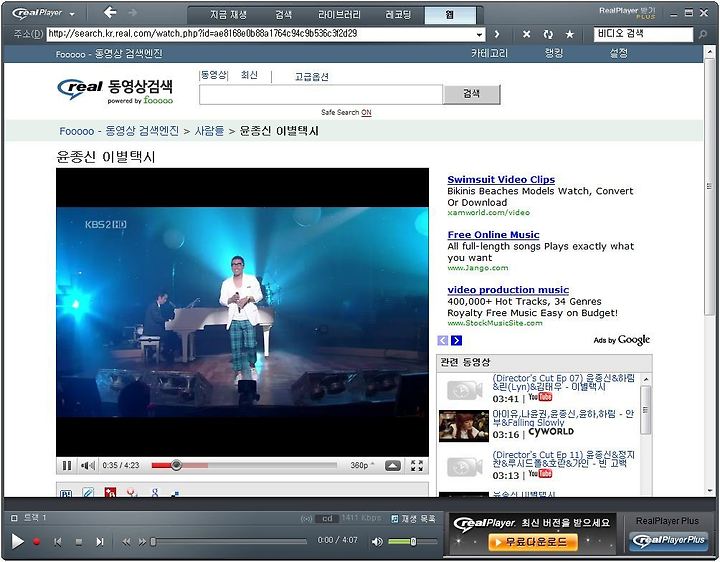Click the RealPlayer Plus upgrade link
Viewport: 720px width, 562px height.
[x=627, y=13]
